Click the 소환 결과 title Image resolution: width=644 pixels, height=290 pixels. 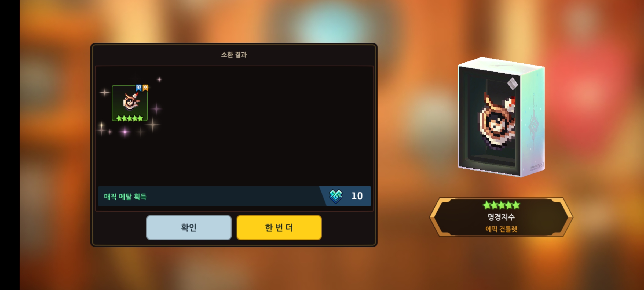click(x=234, y=55)
